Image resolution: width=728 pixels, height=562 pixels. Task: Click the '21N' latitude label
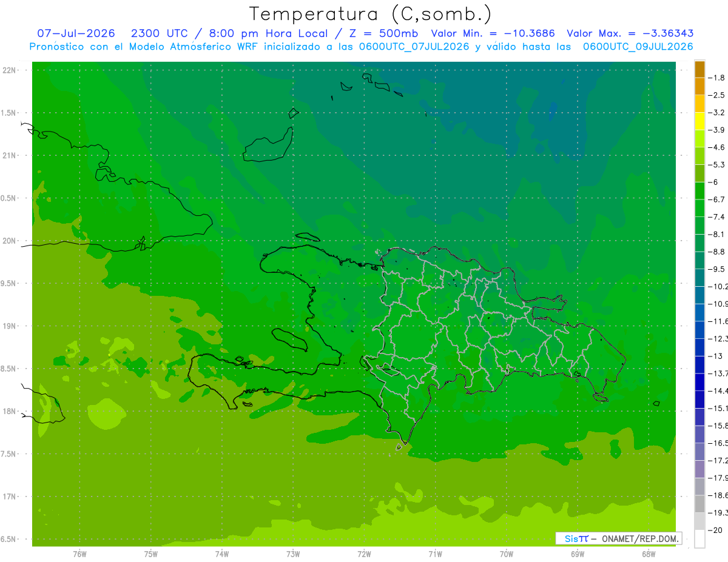pos(9,156)
